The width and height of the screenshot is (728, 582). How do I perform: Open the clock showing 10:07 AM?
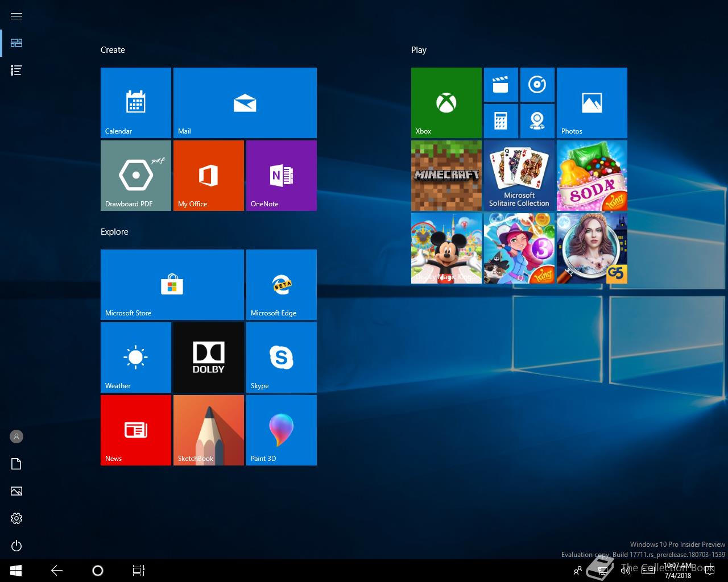[x=678, y=571]
